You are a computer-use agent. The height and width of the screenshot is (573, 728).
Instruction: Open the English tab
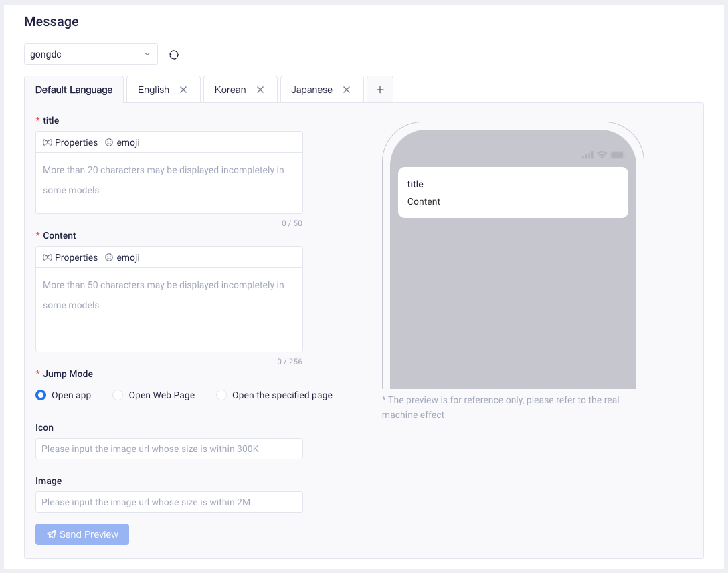click(153, 90)
